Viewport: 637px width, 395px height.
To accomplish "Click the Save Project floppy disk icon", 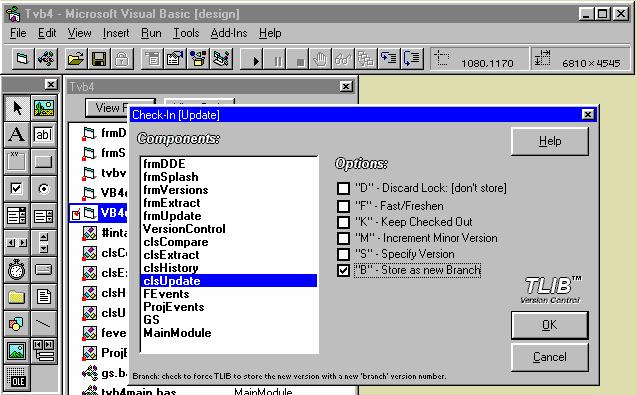I will [x=99, y=59].
